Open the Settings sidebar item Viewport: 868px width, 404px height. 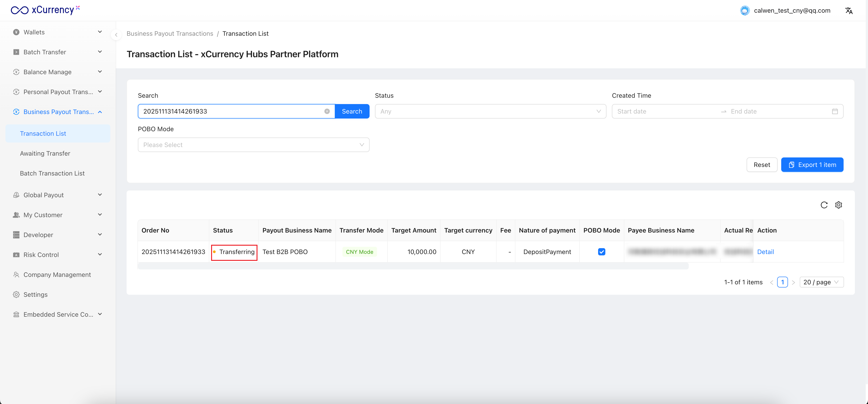pyautogui.click(x=35, y=294)
